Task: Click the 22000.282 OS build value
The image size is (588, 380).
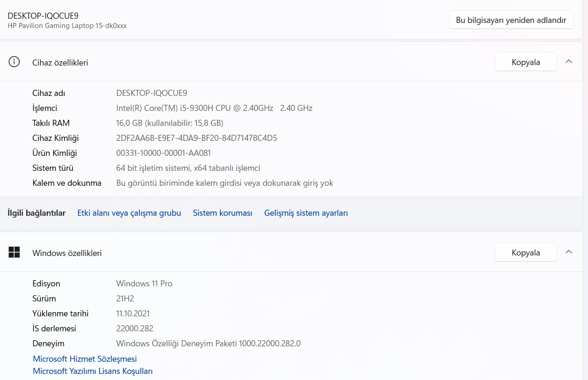Action: tap(135, 329)
